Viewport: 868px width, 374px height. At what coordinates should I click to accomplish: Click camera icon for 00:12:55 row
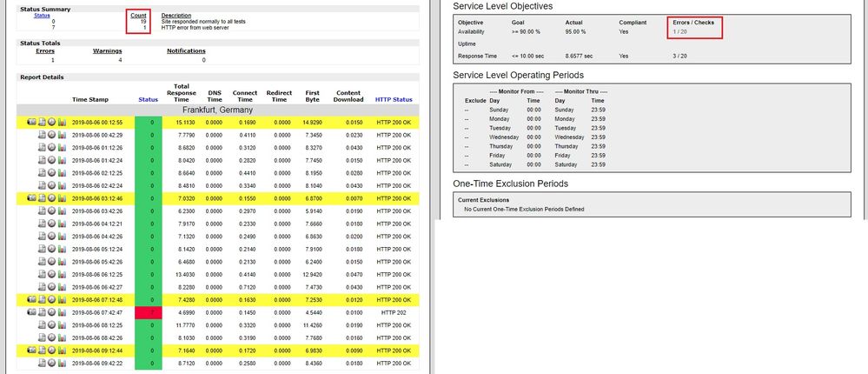click(x=31, y=123)
